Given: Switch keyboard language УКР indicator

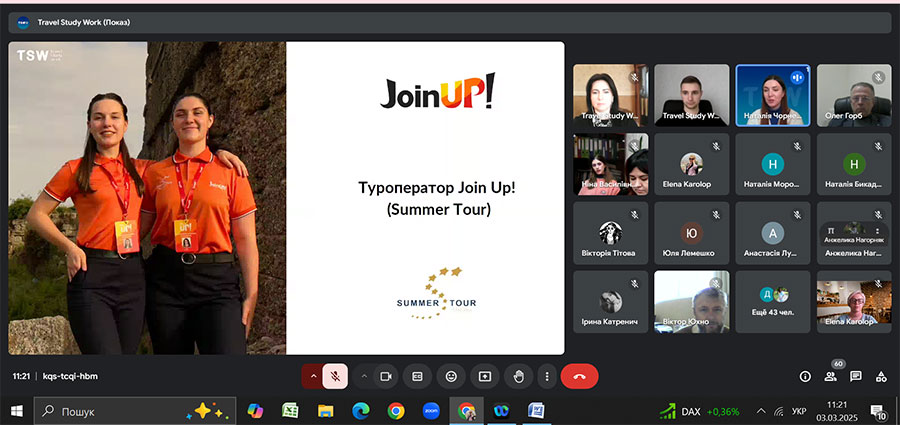Looking at the screenshot, I should (798, 411).
